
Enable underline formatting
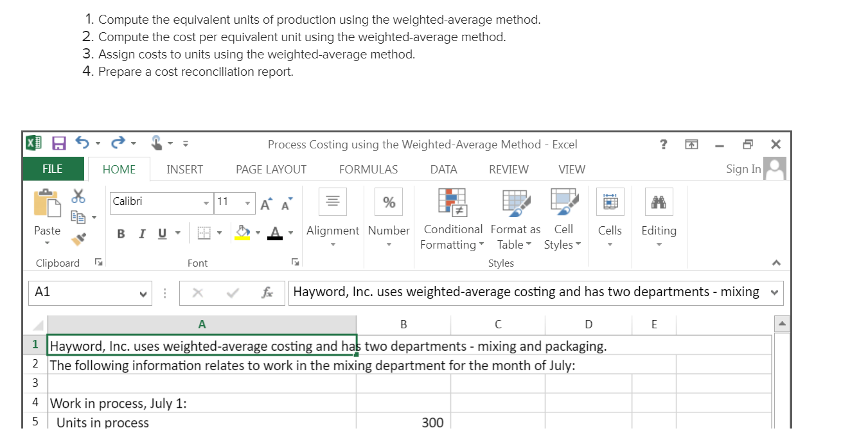coord(161,233)
